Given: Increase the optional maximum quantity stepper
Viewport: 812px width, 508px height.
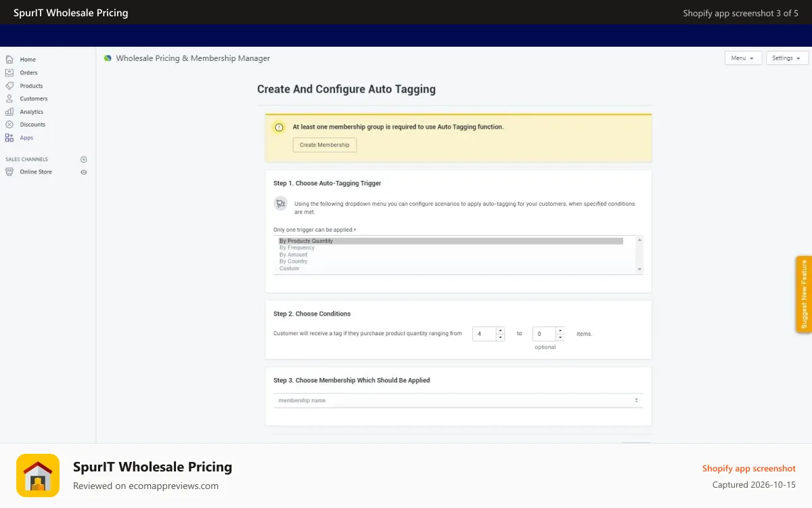Looking at the screenshot, I should (560, 330).
